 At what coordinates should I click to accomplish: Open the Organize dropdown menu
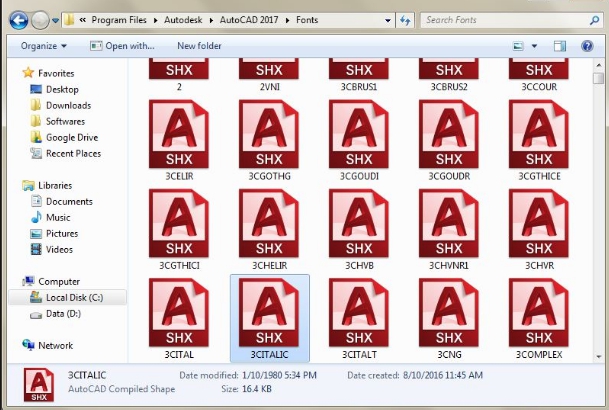coord(44,46)
